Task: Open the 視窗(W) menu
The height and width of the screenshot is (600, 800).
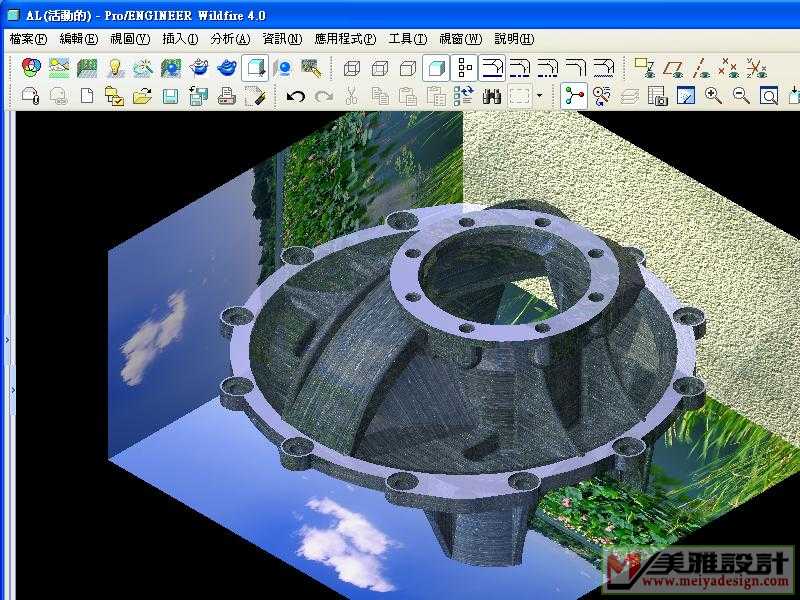Action: (461, 39)
